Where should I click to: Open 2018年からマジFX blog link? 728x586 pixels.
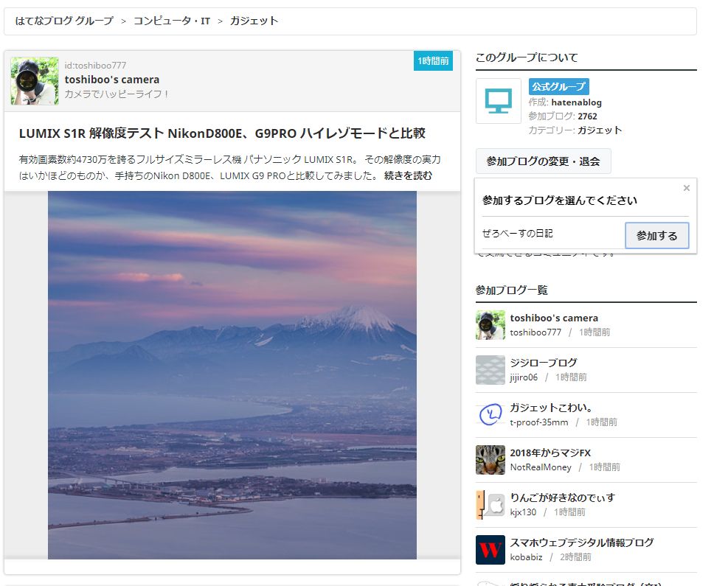[550, 453]
